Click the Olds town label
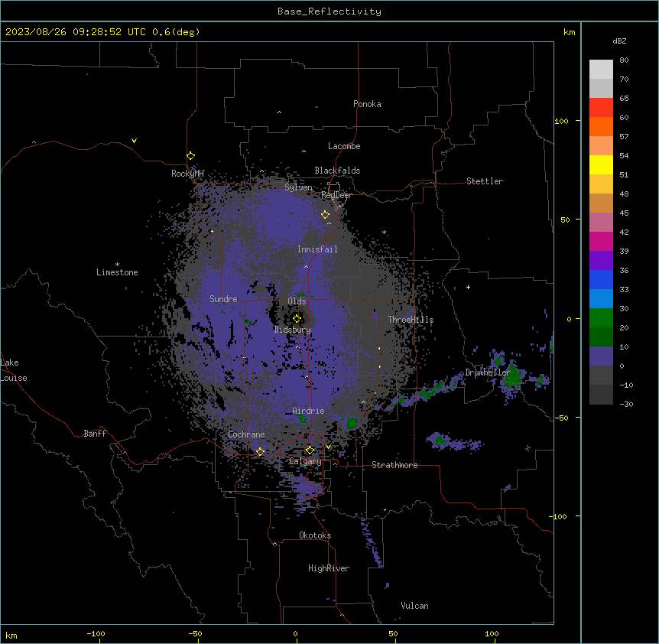659x644 pixels. (x=297, y=301)
